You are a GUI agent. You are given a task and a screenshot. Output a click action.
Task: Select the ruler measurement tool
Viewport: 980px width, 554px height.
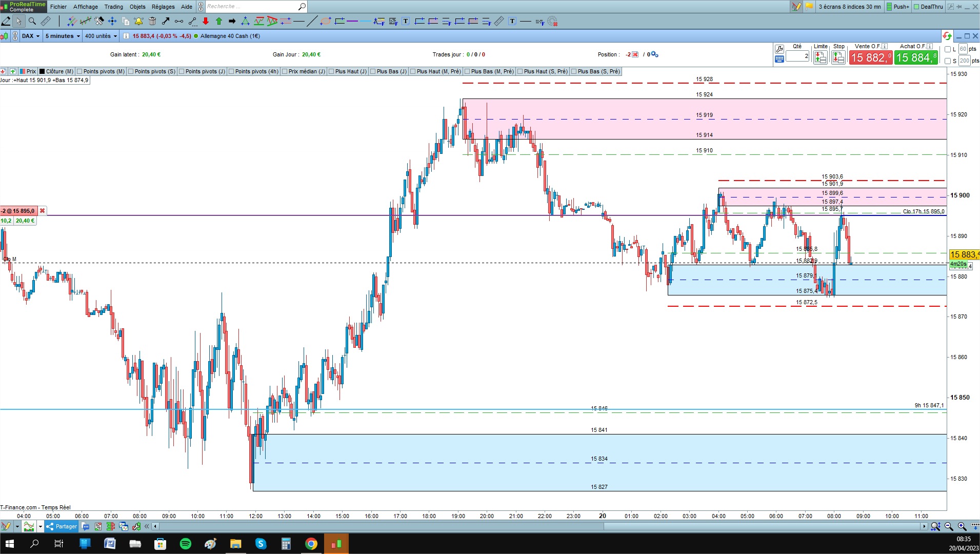[46, 21]
